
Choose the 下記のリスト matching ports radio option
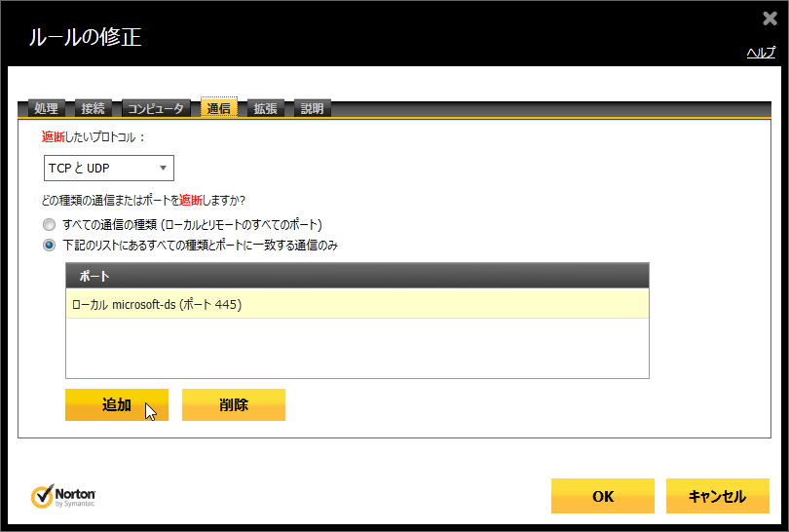(49, 245)
